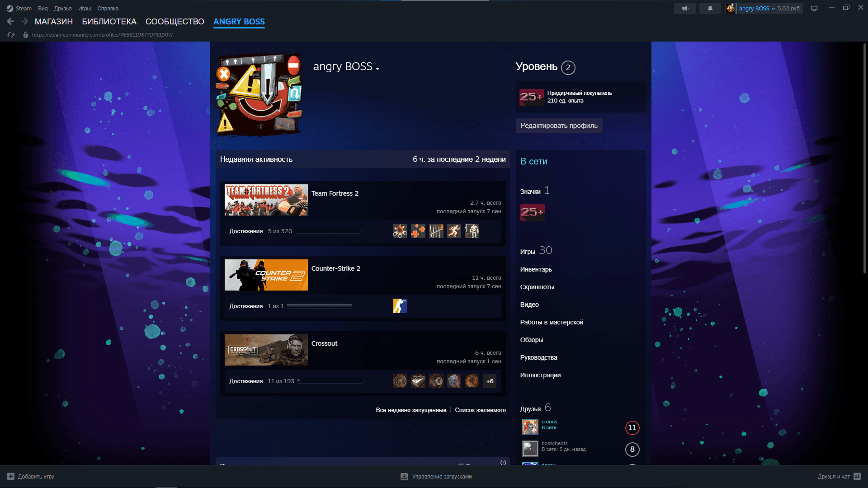The image size is (868, 488).
Task: Click the tally marks TF2 achievement icon
Action: (436, 231)
